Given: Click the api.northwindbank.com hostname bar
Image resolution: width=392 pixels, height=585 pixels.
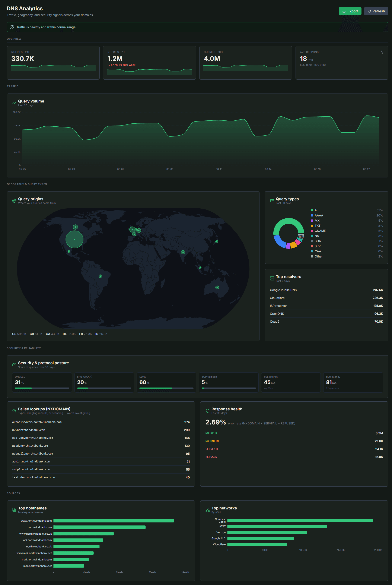Looking at the screenshot, I should click(78, 540).
